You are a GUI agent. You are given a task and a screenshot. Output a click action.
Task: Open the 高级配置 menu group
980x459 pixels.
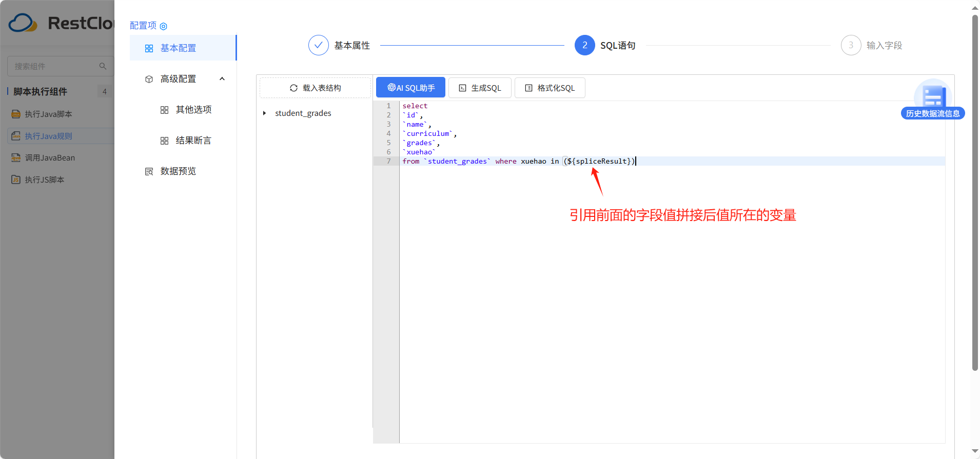[183, 78]
